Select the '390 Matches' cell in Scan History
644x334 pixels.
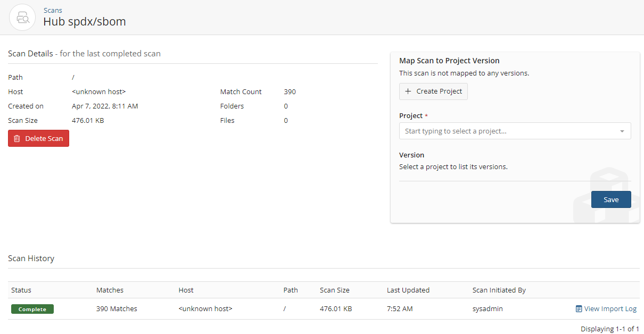117,309
